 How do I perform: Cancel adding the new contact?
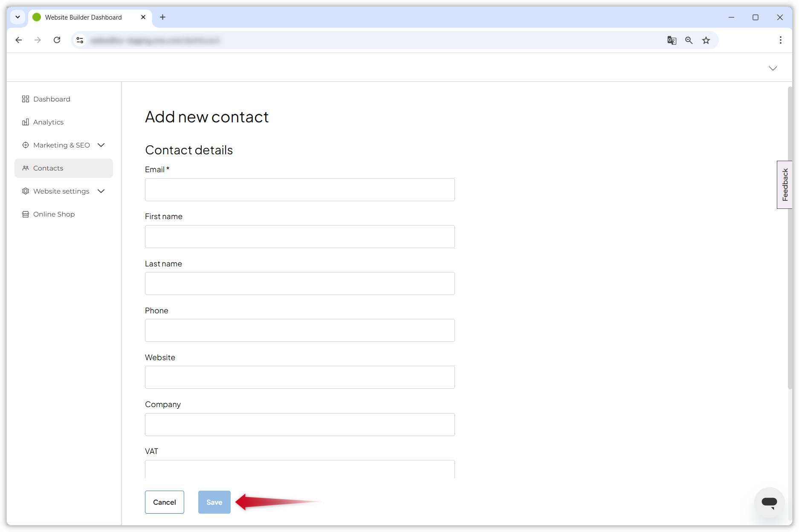click(x=164, y=502)
